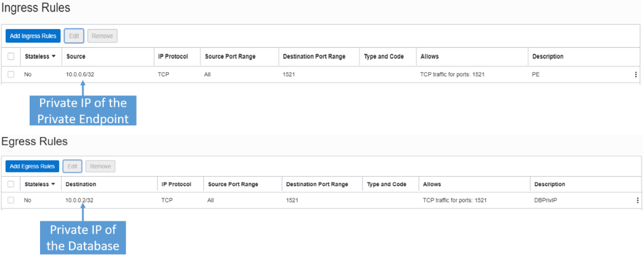This screenshot has height=262, width=644.
Task: Check the 10.0.0.6/32 ingress rule row
Action: tap(11, 75)
